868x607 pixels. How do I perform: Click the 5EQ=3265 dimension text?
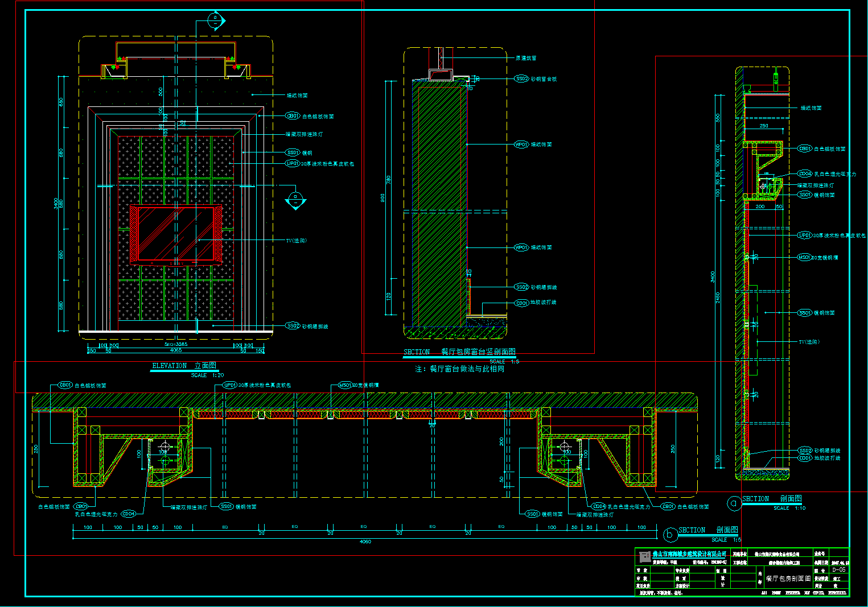click(176, 344)
